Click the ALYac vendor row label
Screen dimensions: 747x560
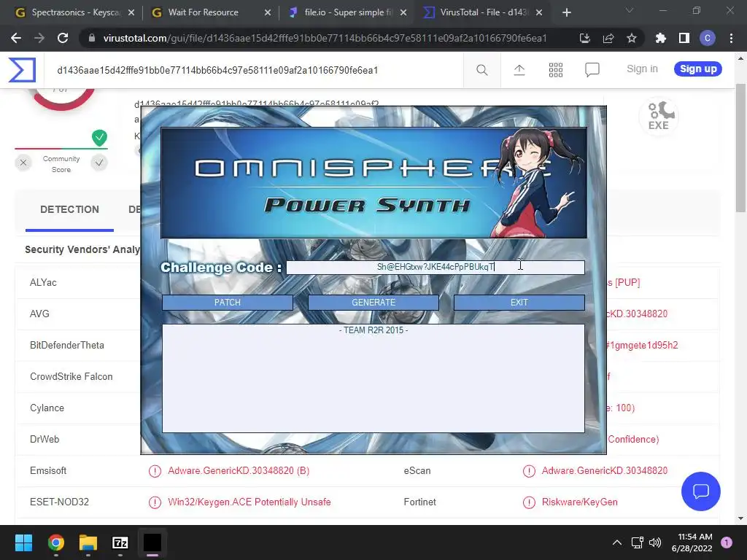pyautogui.click(x=43, y=282)
